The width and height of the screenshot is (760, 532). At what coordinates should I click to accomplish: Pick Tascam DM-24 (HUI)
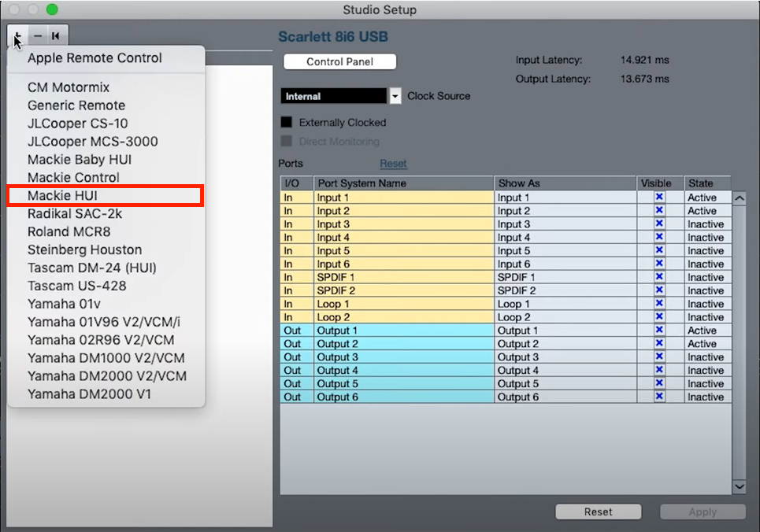coord(91,268)
